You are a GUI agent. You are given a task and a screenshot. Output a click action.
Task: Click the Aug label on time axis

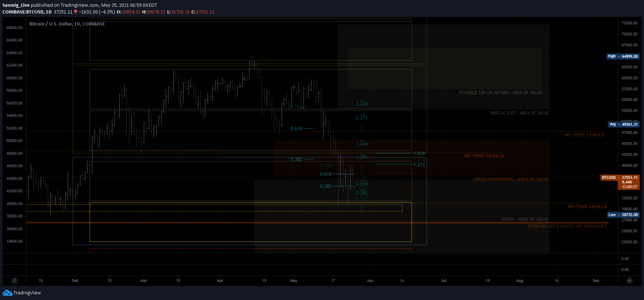coord(520,281)
